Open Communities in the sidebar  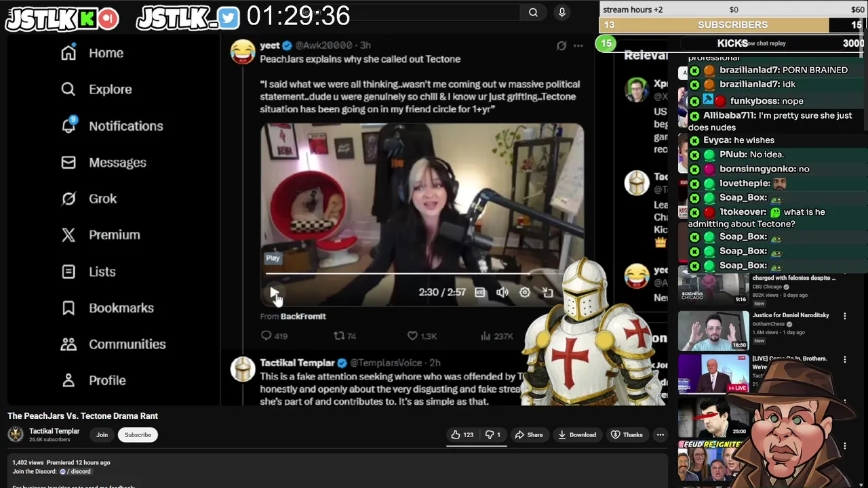[113, 344]
